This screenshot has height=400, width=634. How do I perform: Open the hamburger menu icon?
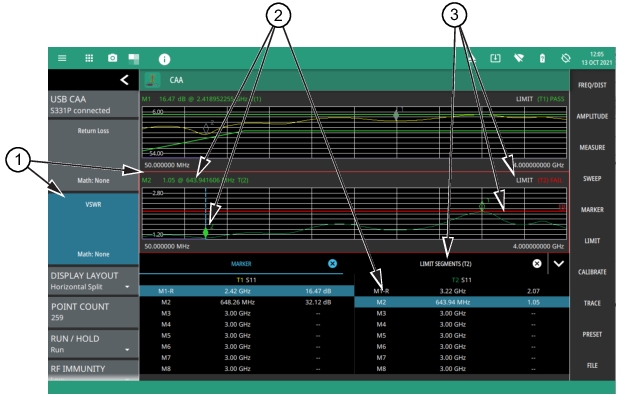62,59
